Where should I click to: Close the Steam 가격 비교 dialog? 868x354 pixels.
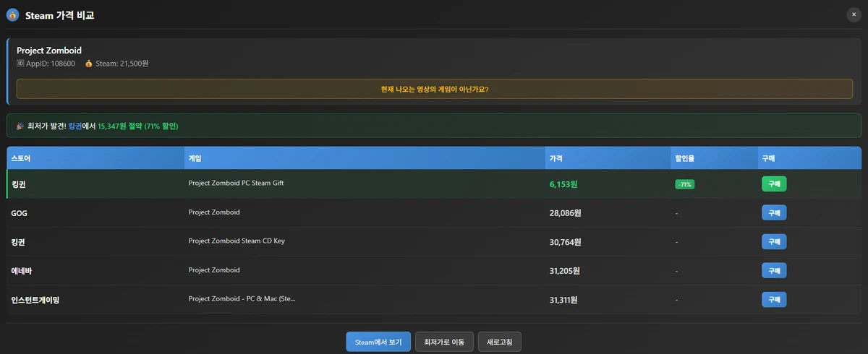click(x=854, y=14)
